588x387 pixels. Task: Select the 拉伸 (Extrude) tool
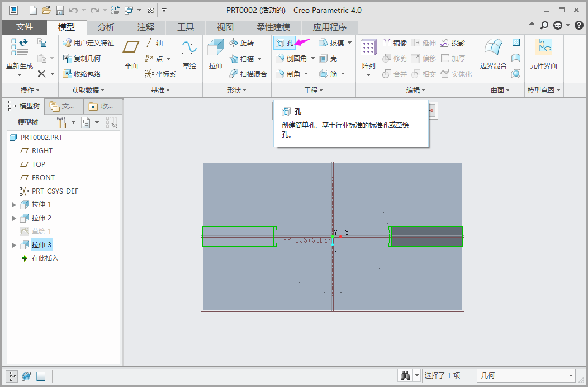point(215,54)
